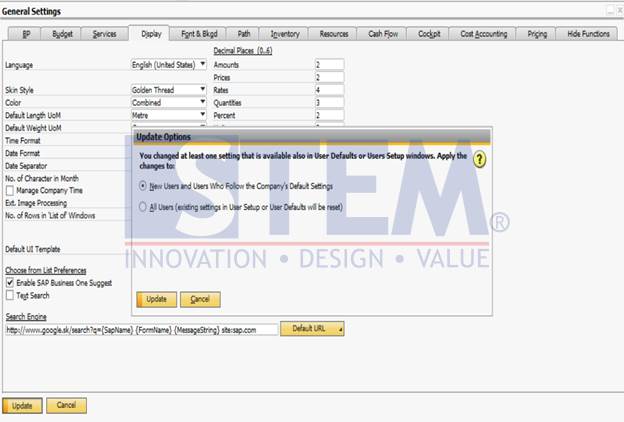
Task: Click the Search Engine URL field
Action: (142, 330)
